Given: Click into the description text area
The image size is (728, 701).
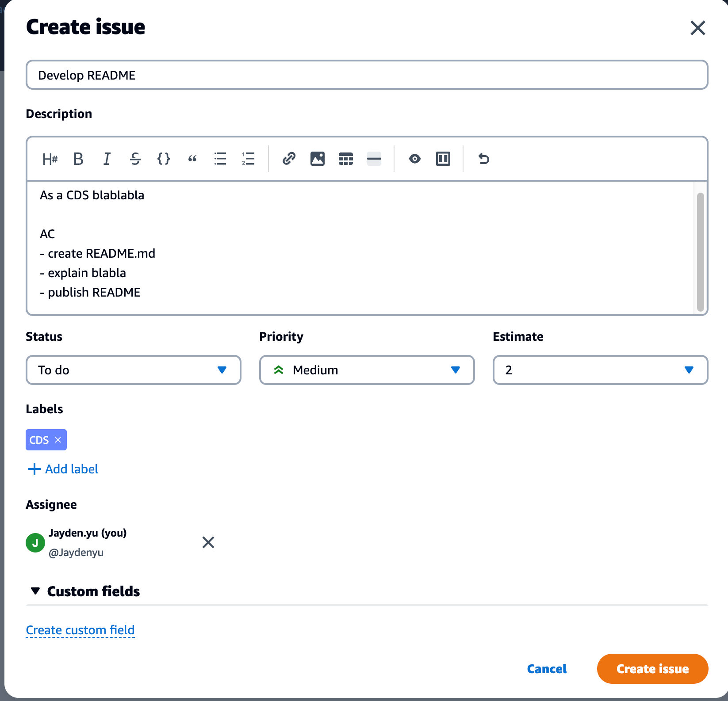Looking at the screenshot, I should pos(360,248).
